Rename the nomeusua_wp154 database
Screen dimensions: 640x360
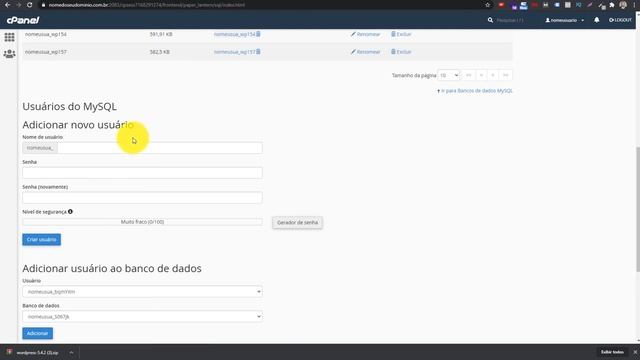pos(365,34)
